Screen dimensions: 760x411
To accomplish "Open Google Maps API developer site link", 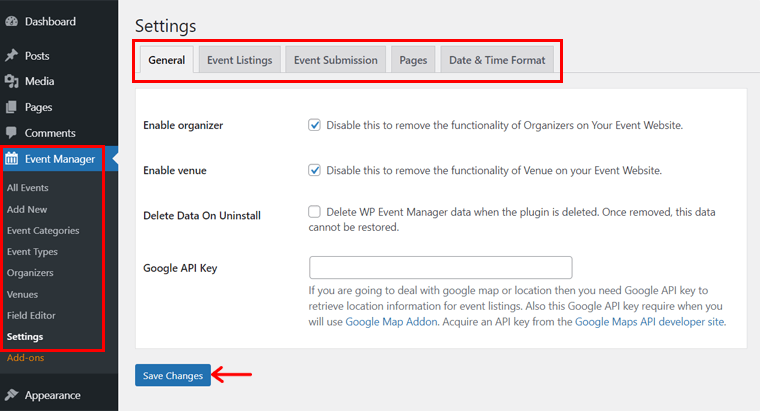I will tap(649, 322).
